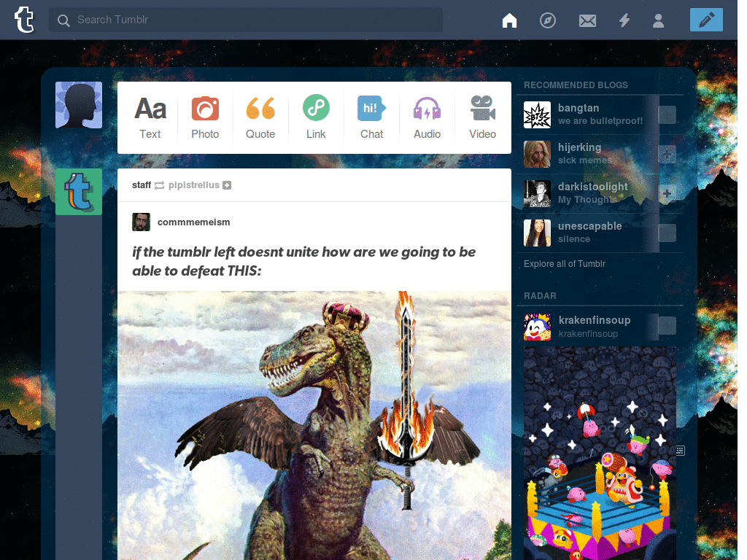Open the bangtan avatar icon

tap(538, 114)
